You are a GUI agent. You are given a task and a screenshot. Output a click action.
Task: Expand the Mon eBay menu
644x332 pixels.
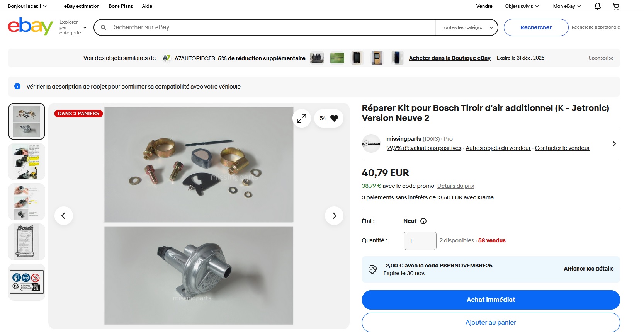567,6
